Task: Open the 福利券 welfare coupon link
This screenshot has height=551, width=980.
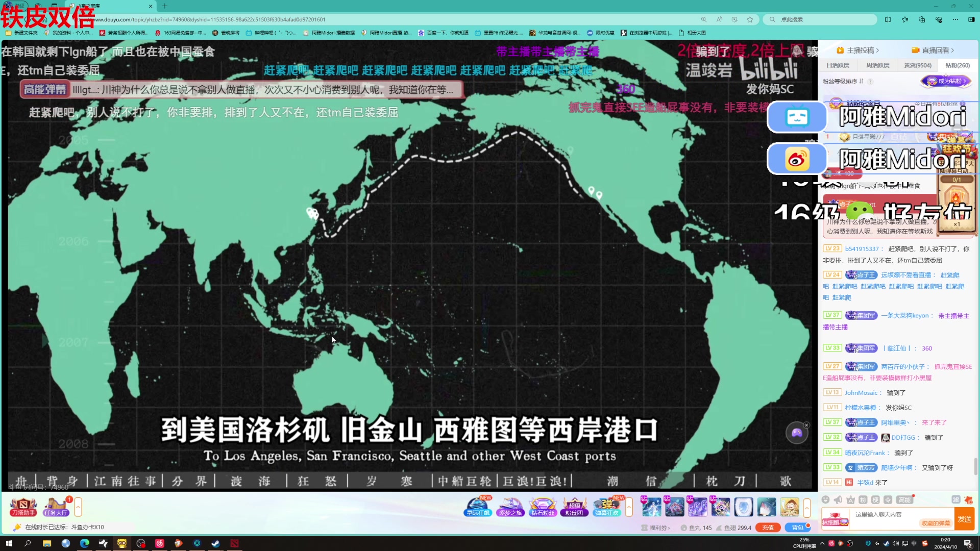Action: coord(656,528)
